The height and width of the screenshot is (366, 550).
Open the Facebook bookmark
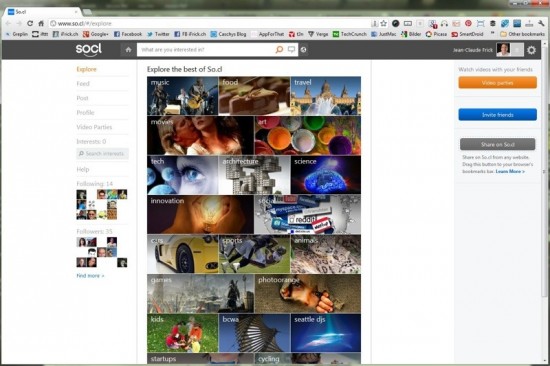tap(128, 34)
